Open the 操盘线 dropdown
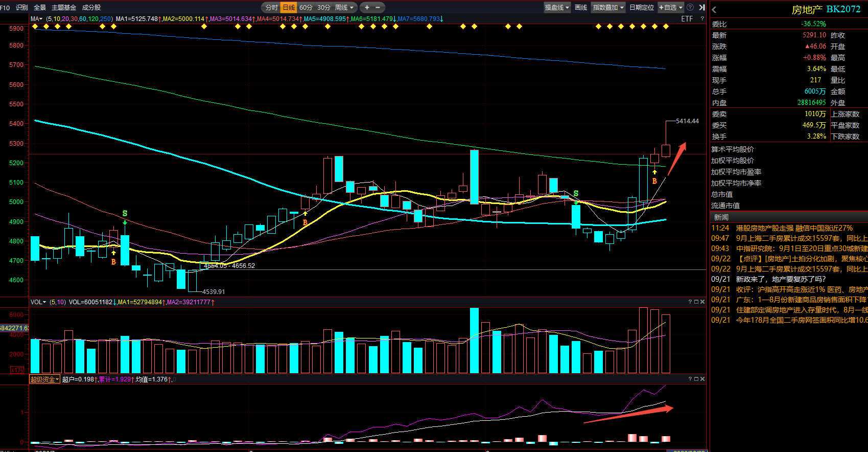Image resolution: width=868 pixels, height=452 pixels. (x=557, y=8)
